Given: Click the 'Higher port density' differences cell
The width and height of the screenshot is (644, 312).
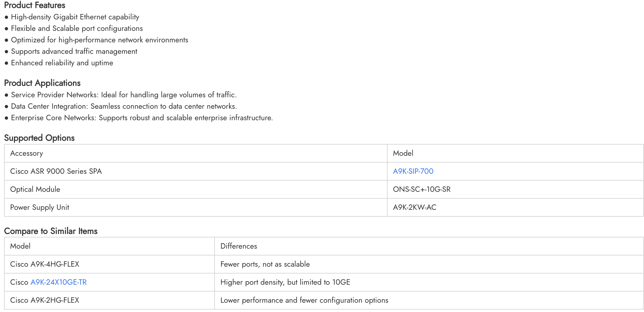Looking at the screenshot, I should pos(285,282).
